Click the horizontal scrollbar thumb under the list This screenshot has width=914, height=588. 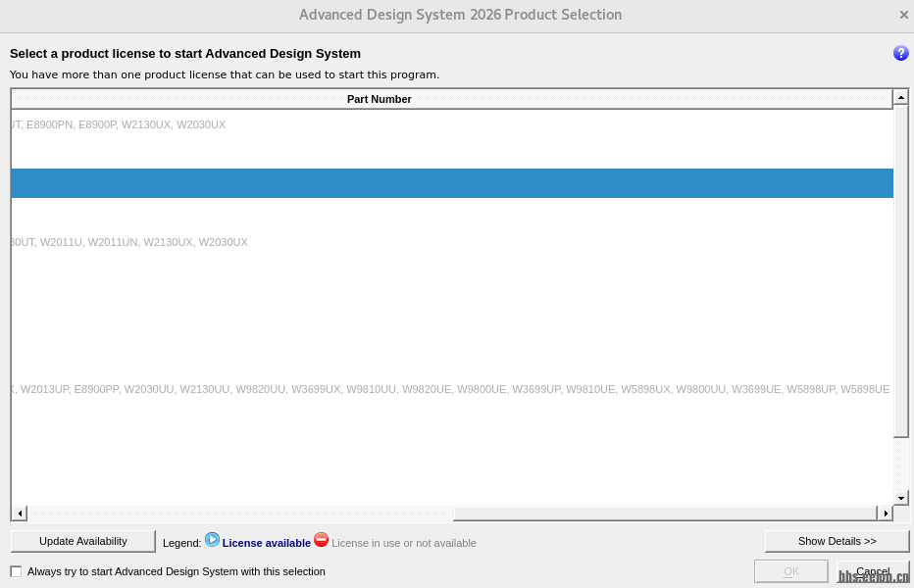pyautogui.click(x=664, y=514)
